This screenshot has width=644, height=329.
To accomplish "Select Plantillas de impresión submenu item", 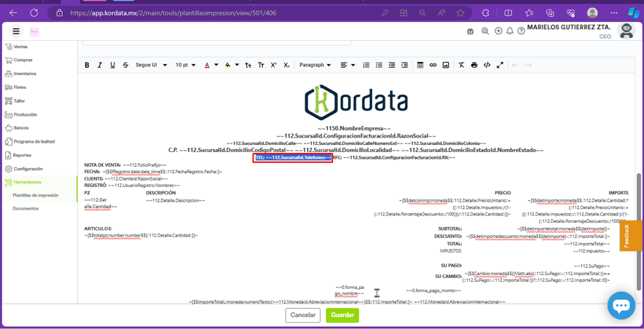I will point(35,195).
